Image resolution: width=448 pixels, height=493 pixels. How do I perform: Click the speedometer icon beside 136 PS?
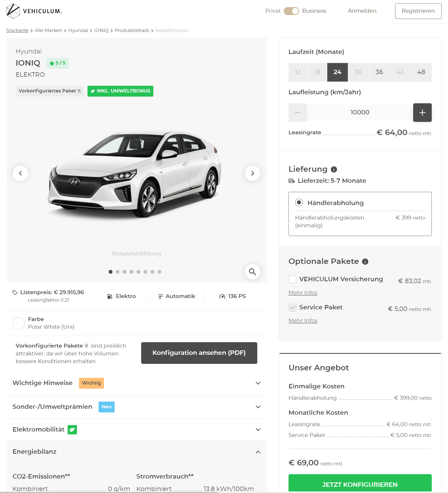tap(222, 296)
